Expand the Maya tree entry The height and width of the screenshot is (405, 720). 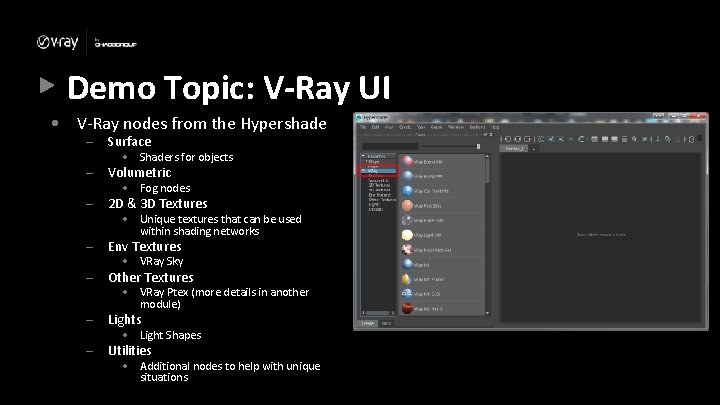pos(366,162)
